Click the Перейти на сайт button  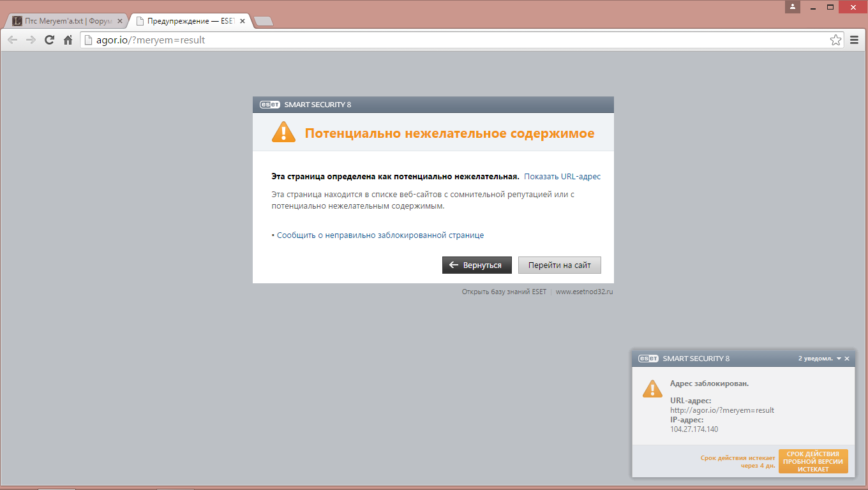[559, 265]
